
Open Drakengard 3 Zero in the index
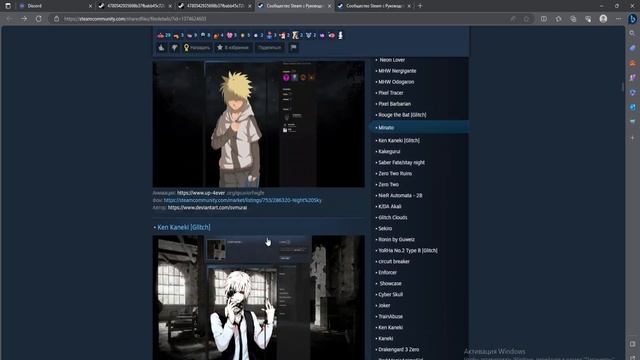pyautogui.click(x=398, y=350)
